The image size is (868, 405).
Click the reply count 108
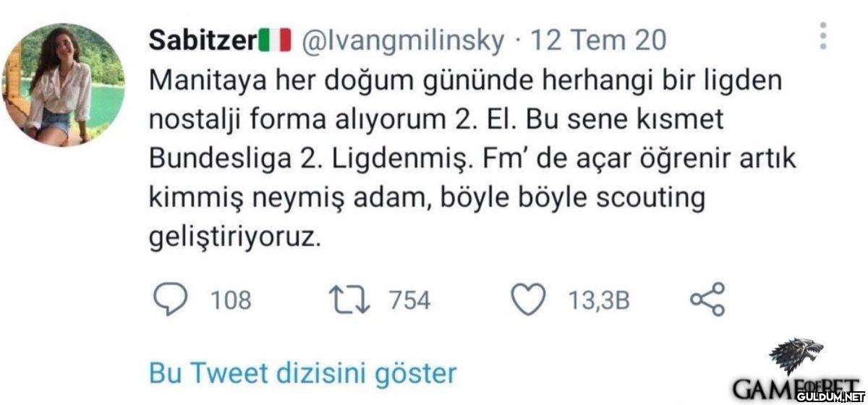tap(231, 299)
